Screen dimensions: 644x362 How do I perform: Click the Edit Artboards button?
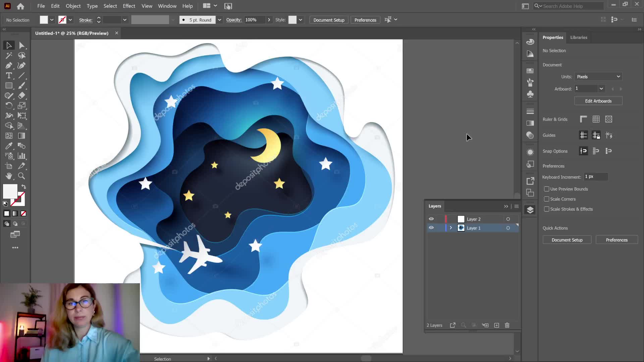point(598,101)
